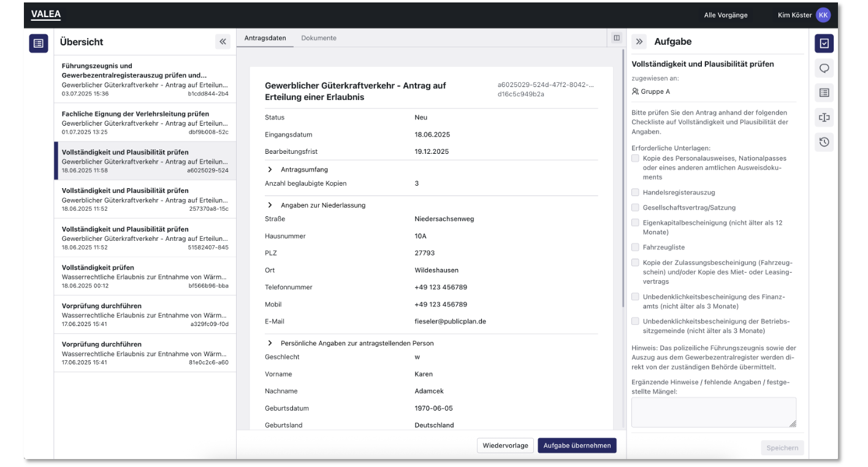Open the comments speech bubble icon
868x467 pixels.
(824, 68)
